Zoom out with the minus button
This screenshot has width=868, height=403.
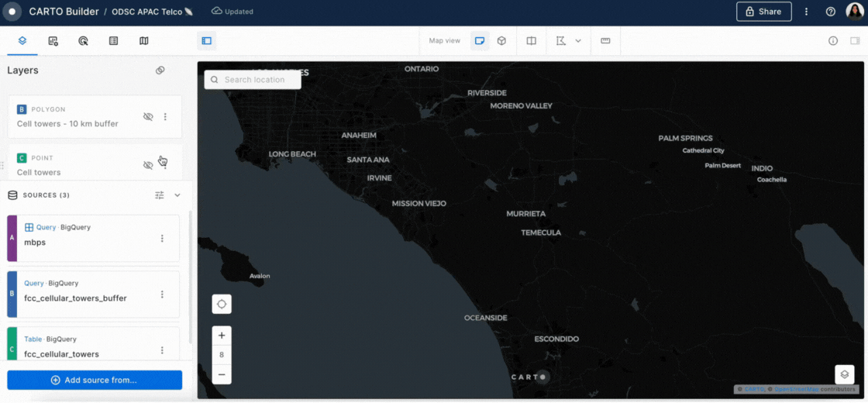click(x=222, y=375)
